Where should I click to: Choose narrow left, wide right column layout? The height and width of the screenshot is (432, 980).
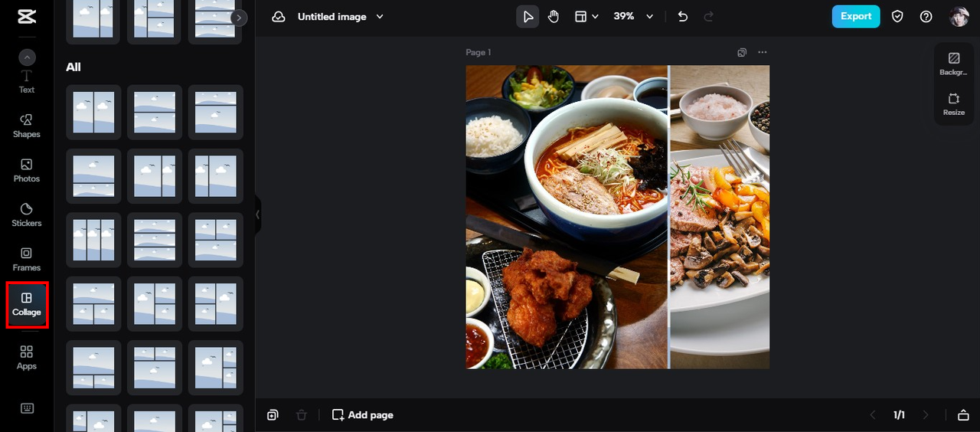click(216, 176)
